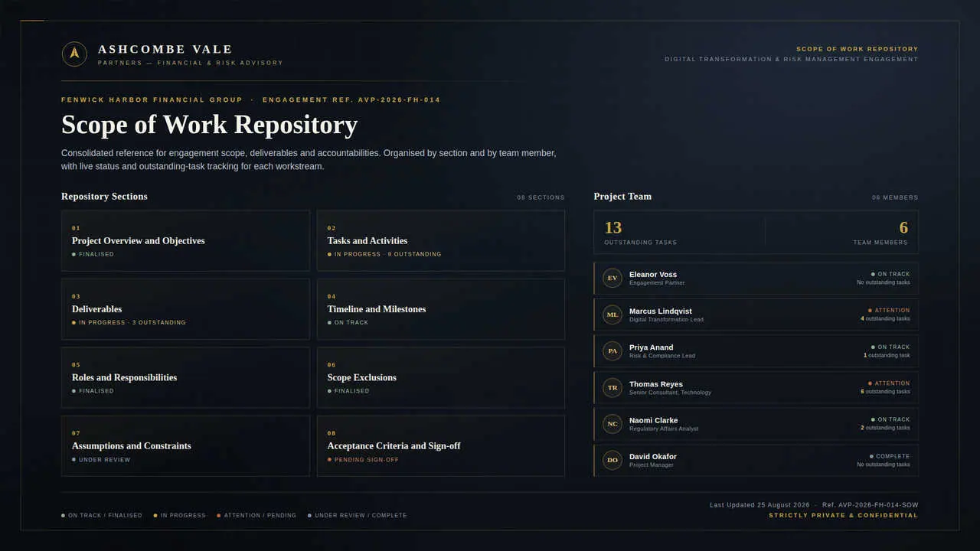Click the 'IN PROGRESS · 3 OUTSTANDING' status
Screen dimensions: 980x551
click(129, 323)
